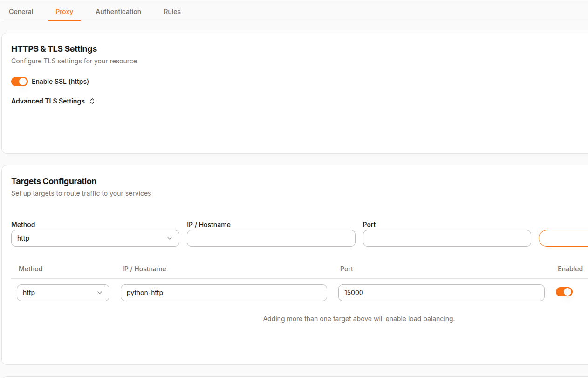588x378 pixels.
Task: Click the empty IP / Hostname field
Action: (x=271, y=238)
